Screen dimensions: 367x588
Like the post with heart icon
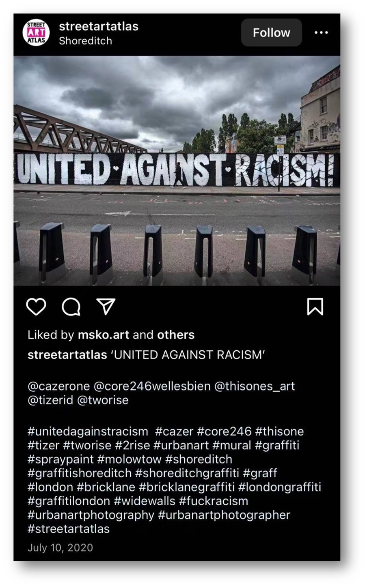pyautogui.click(x=36, y=307)
